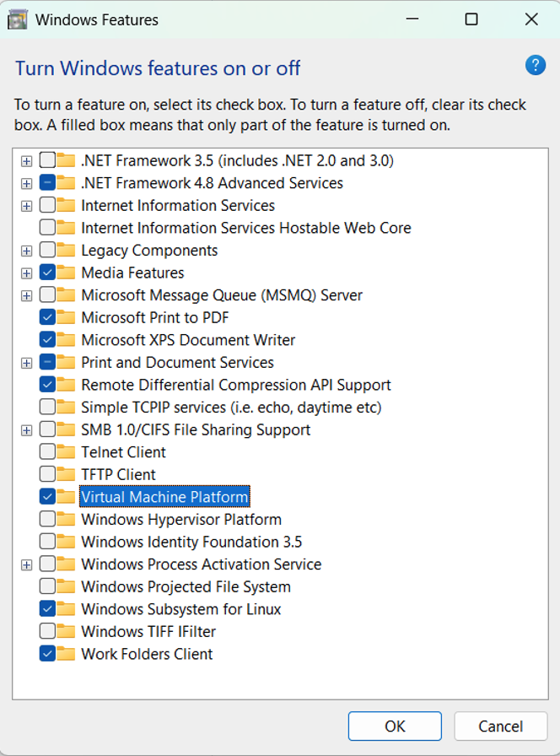Screen dimensions: 560x756
Task: Click folder icon next to Legacy Components
Action: point(66,251)
